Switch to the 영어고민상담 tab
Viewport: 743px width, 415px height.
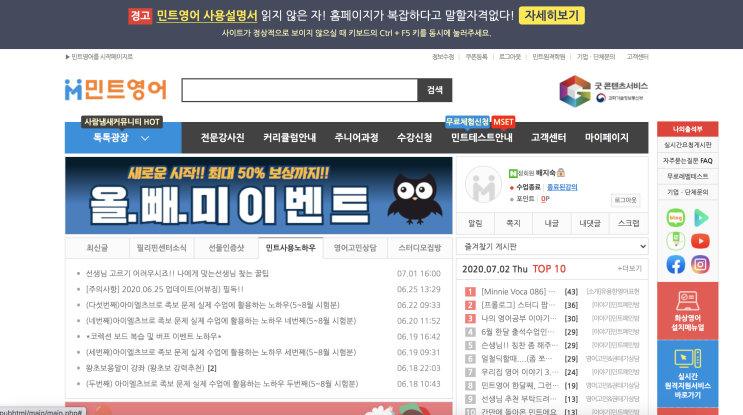(355, 248)
